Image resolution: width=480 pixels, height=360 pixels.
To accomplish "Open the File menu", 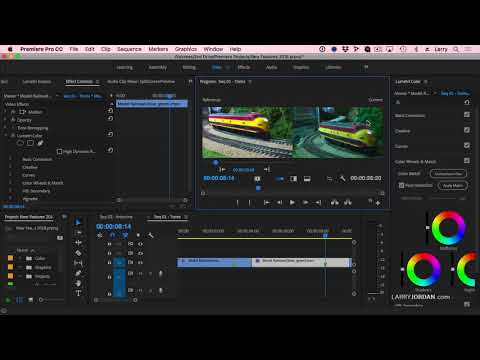I will pyautogui.click(x=74, y=49).
